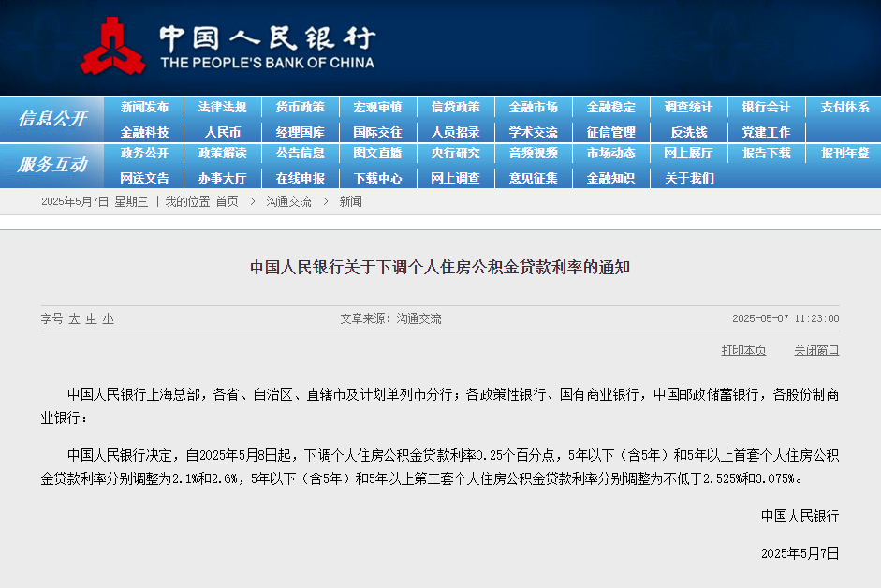Go to the 金融稳定 section
Viewport: 881px width, 588px height.
tap(610, 108)
